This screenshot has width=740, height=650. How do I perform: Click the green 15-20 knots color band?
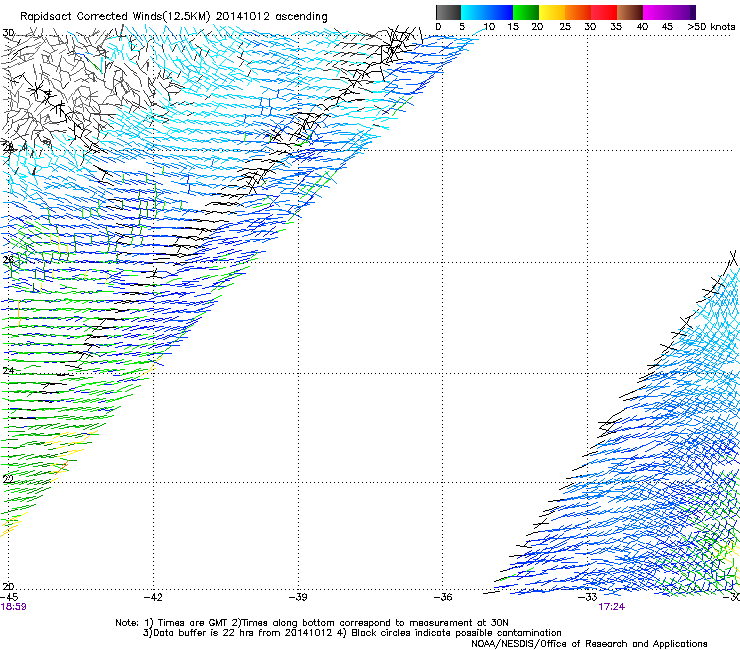point(526,12)
